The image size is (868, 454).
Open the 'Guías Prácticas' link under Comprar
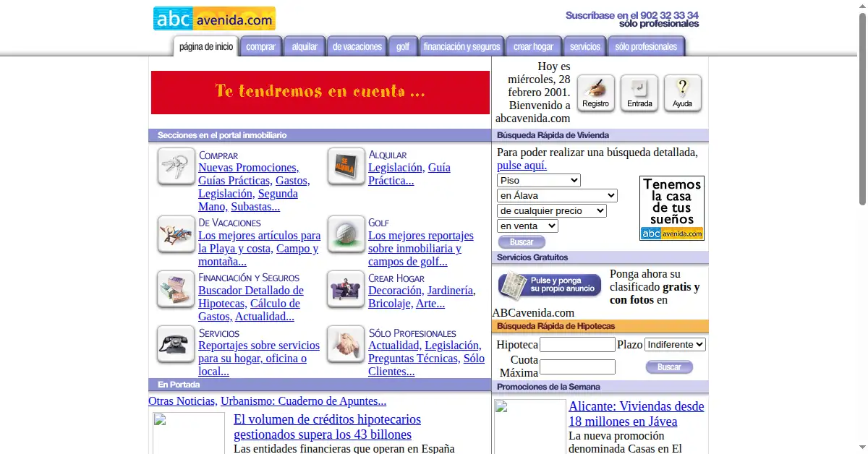pos(235,181)
